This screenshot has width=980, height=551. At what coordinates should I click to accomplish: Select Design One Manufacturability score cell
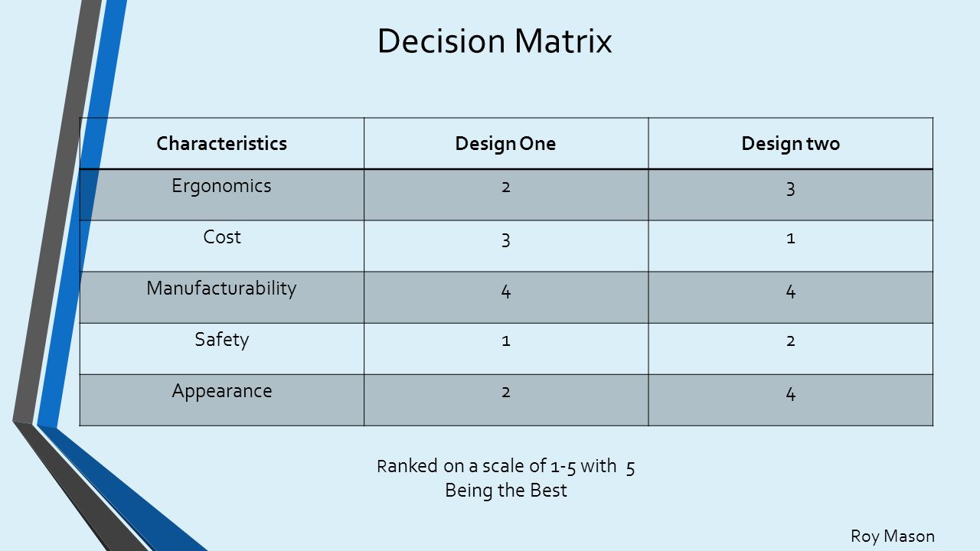point(506,298)
